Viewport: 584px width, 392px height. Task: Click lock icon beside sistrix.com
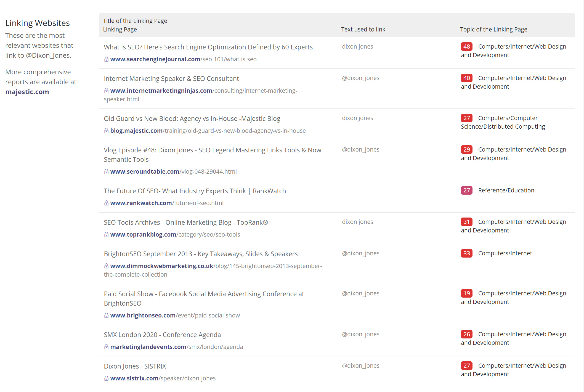pyautogui.click(x=106, y=378)
